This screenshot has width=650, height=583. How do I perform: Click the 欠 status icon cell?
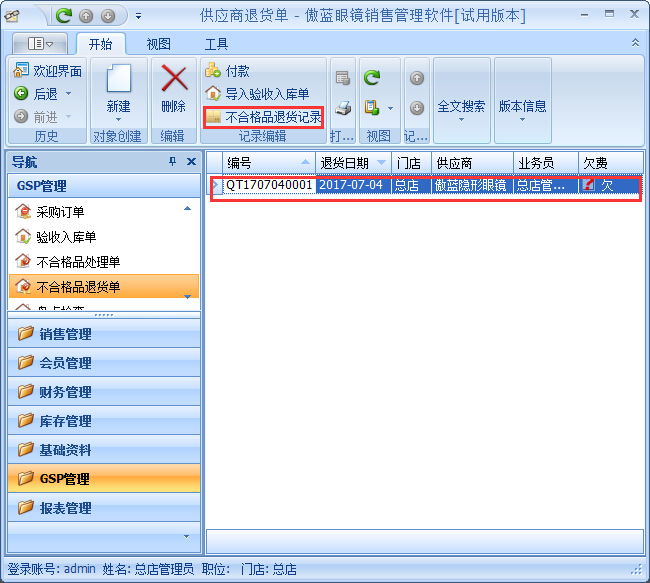pos(610,185)
